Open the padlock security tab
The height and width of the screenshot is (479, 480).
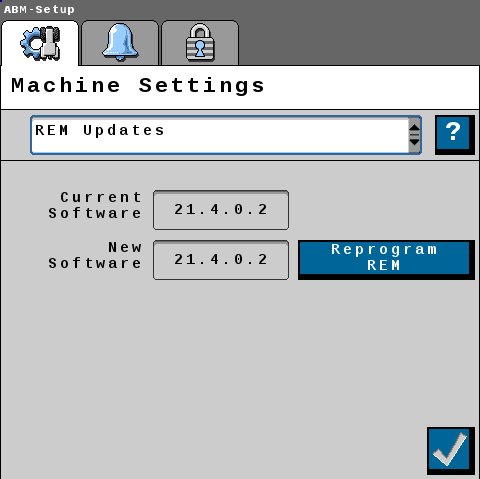(200, 43)
